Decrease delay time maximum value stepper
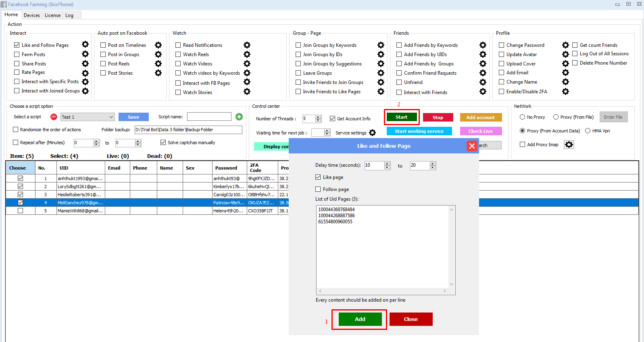Viewport: 644px width, 342px height. pos(433,167)
